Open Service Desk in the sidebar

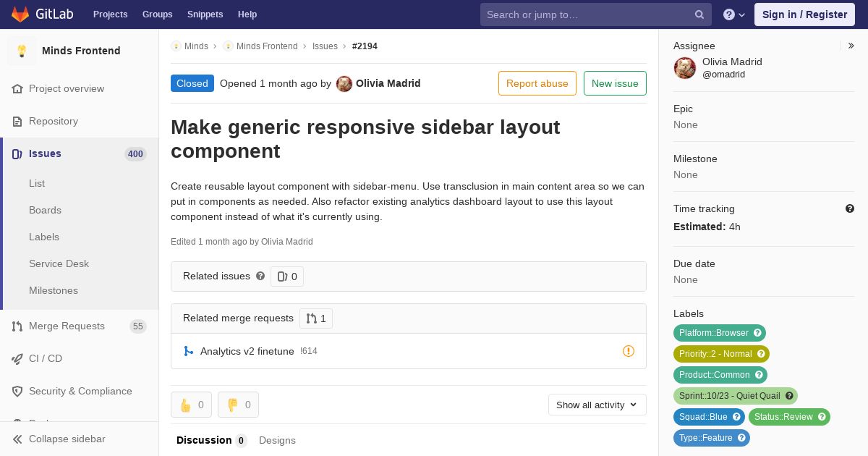point(59,263)
